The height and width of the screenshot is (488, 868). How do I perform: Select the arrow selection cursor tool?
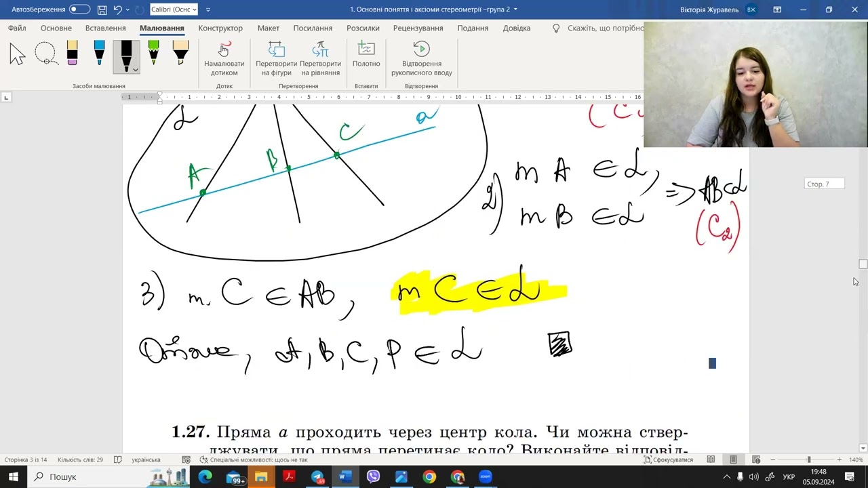pyautogui.click(x=18, y=54)
